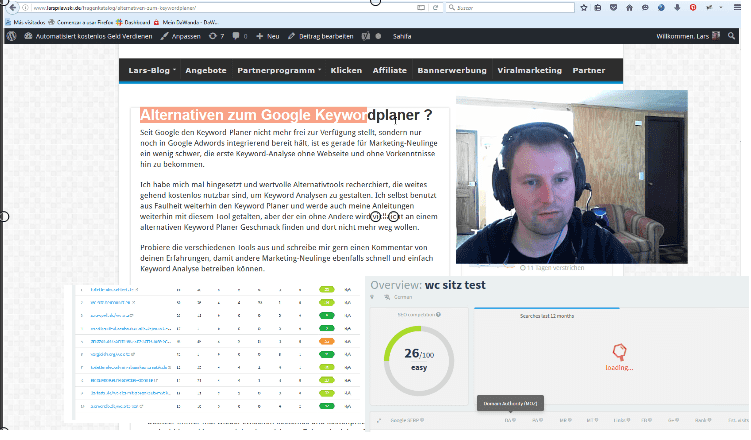
Task: Click the address bar URL field
Action: tap(223, 8)
